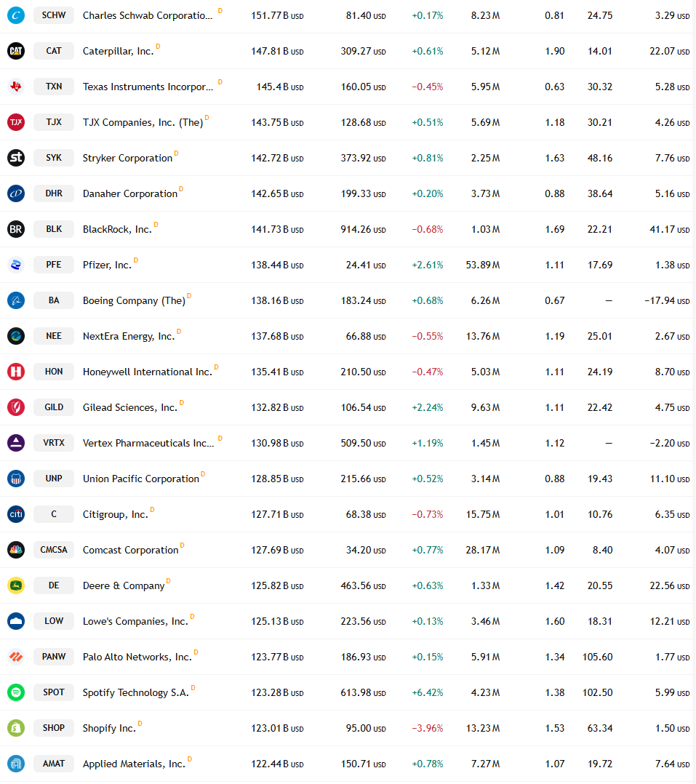Open Danaher Corporation company link
The height and width of the screenshot is (784, 696).
pos(130,193)
